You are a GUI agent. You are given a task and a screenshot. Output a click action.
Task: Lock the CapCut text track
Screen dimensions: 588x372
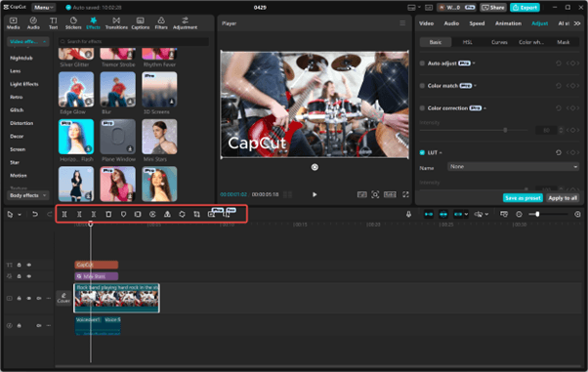tap(20, 265)
